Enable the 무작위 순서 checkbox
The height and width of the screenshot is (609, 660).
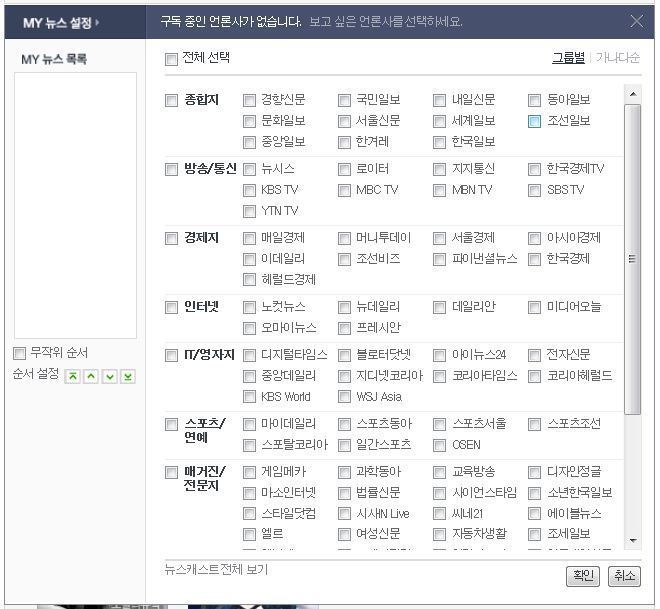tap(19, 354)
